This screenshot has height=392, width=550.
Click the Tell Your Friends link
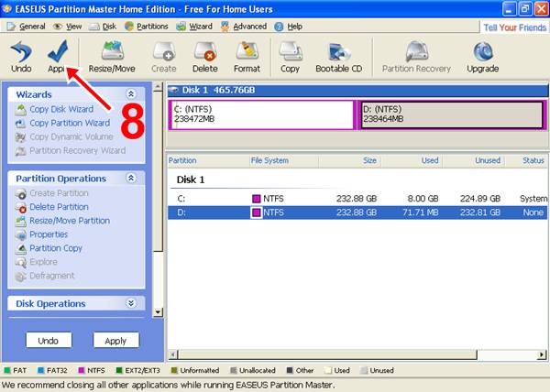click(x=514, y=27)
